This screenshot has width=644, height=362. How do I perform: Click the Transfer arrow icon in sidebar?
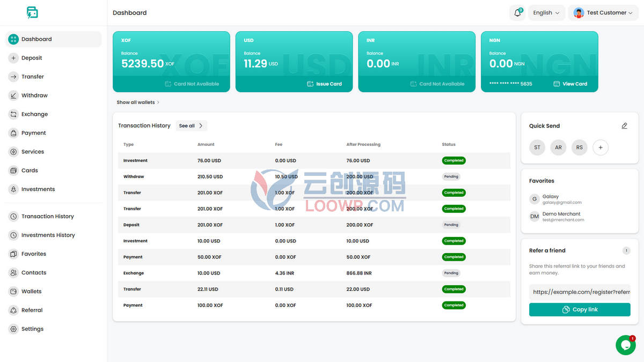click(13, 77)
